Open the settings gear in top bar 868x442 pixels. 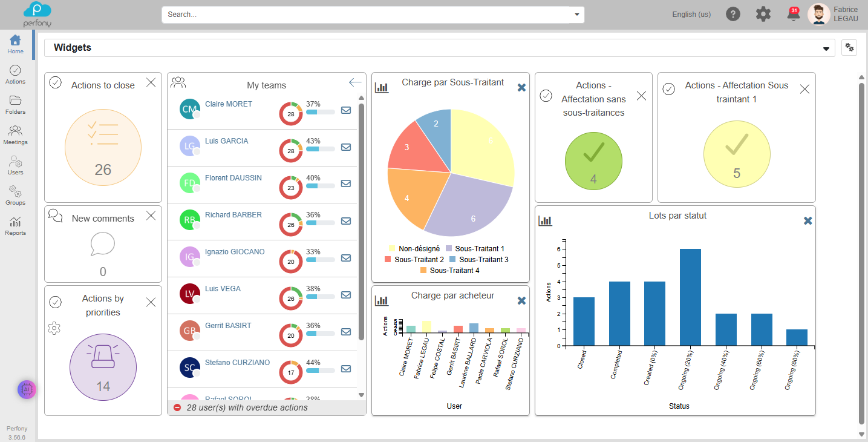(x=763, y=14)
